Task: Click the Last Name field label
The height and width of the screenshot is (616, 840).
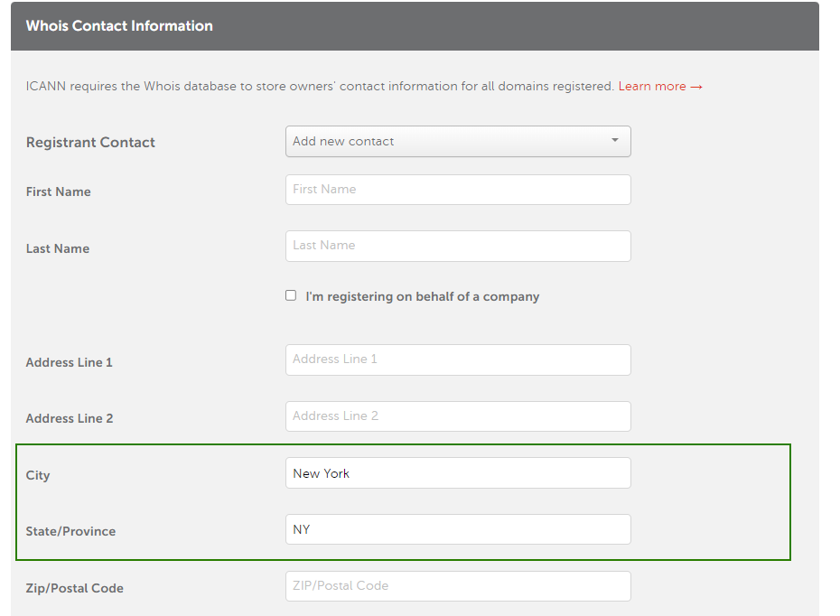Action: [58, 248]
